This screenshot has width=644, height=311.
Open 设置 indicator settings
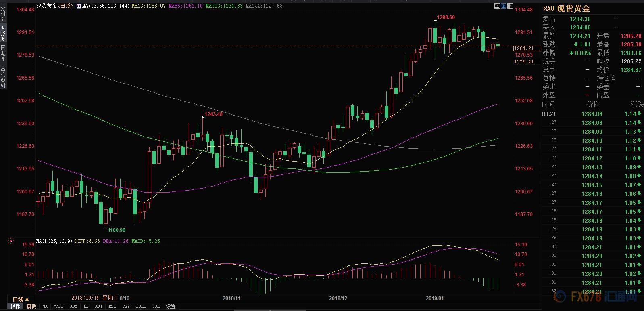coord(171,307)
